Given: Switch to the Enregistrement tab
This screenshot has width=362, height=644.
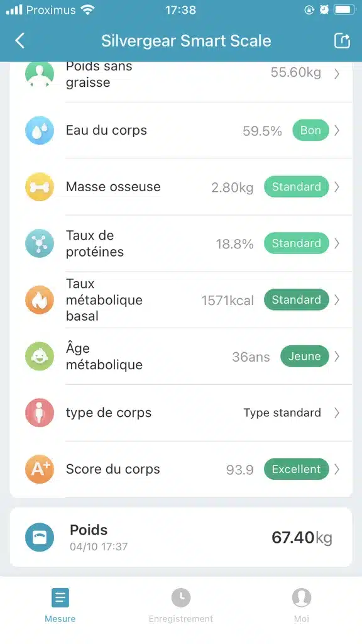Looking at the screenshot, I should pyautogui.click(x=181, y=606).
